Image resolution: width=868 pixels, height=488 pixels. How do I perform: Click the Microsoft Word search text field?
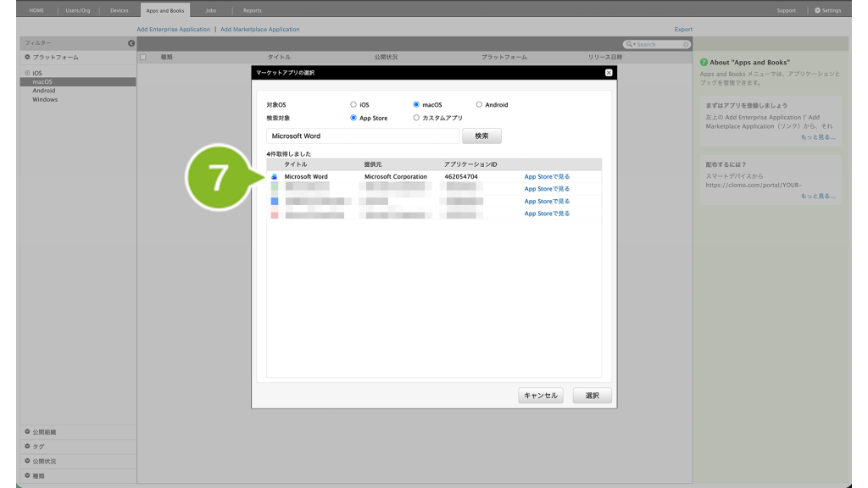(x=363, y=136)
